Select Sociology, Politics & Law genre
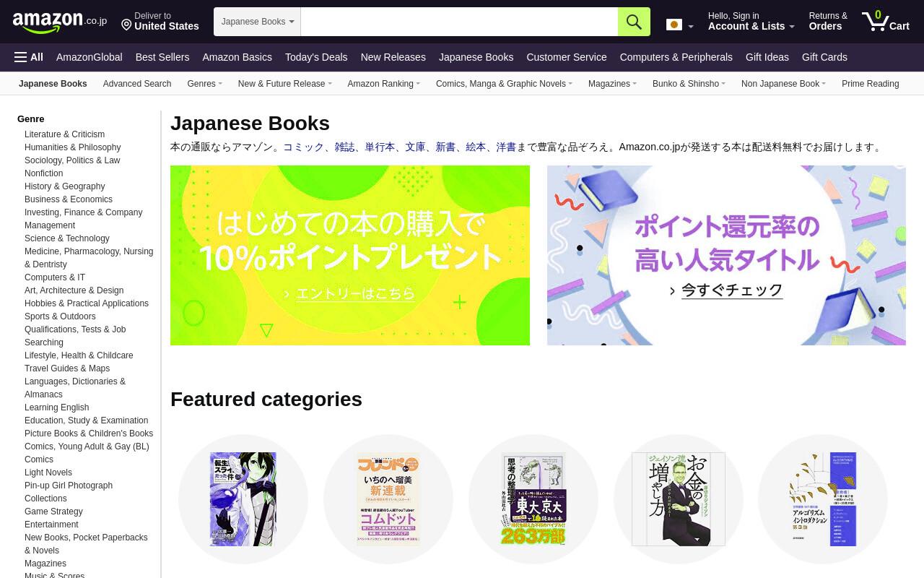 tap(72, 160)
